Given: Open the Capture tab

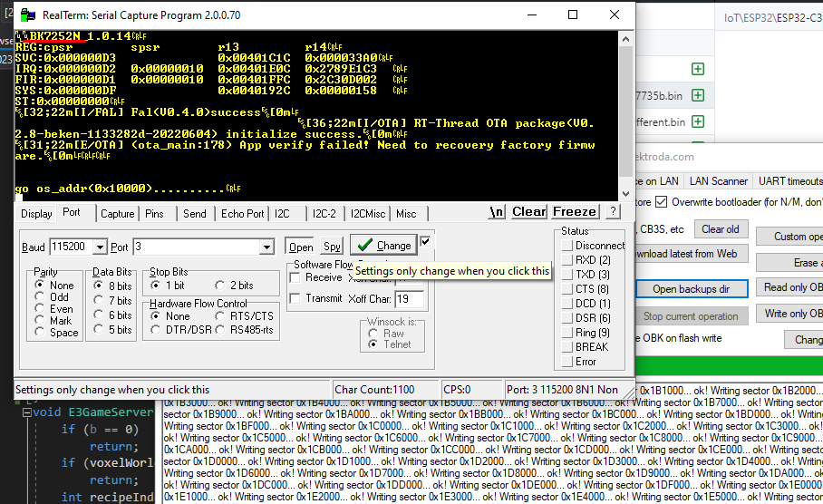Looking at the screenshot, I should click(118, 214).
